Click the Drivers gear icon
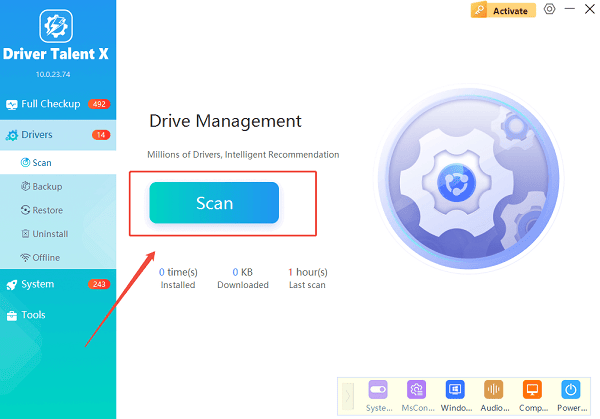Image resolution: width=600 pixels, height=419 pixels. click(12, 135)
